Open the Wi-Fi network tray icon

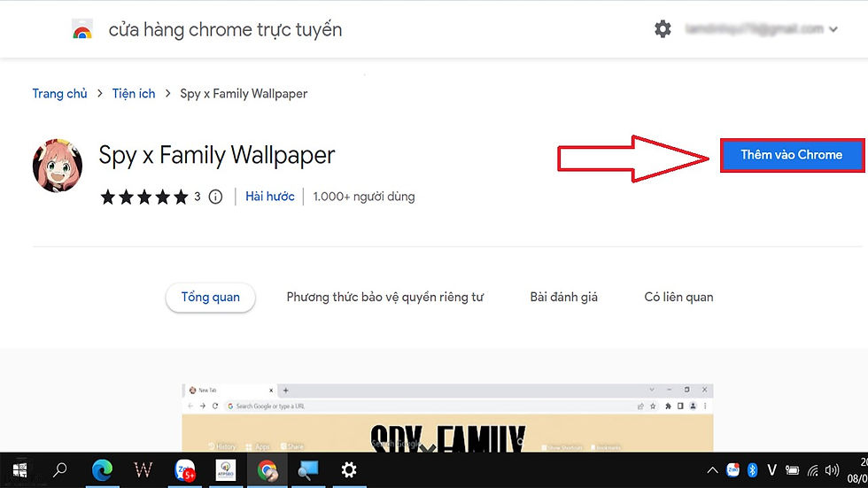(813, 471)
